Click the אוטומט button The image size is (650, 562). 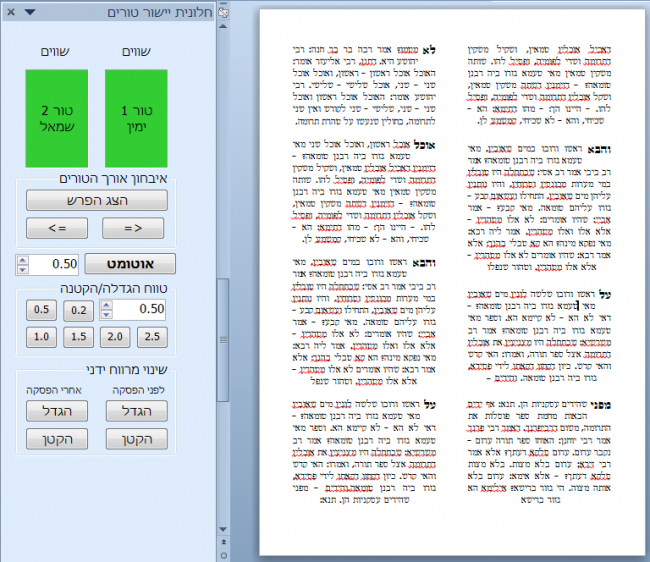coord(130,264)
